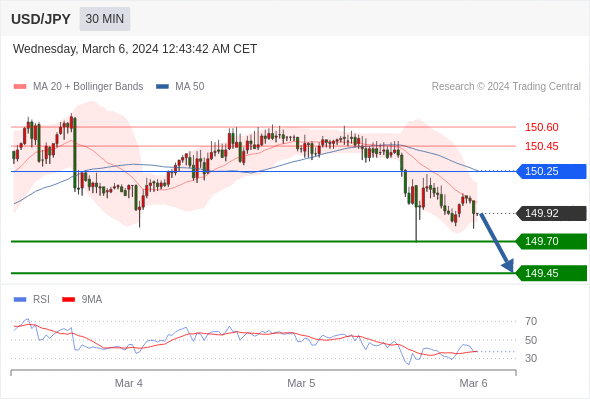Click the RSI blue legend swatch
The height and width of the screenshot is (400, 590).
point(20,300)
